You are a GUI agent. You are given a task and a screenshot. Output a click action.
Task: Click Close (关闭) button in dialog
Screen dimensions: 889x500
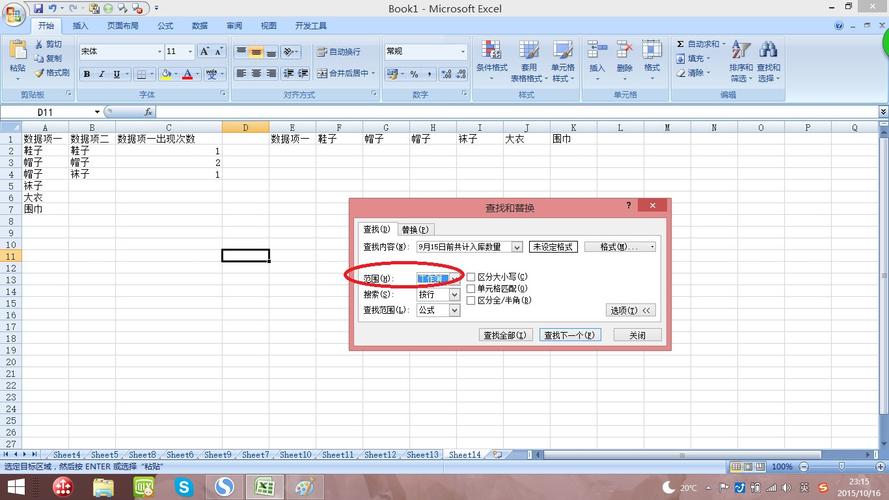637,335
